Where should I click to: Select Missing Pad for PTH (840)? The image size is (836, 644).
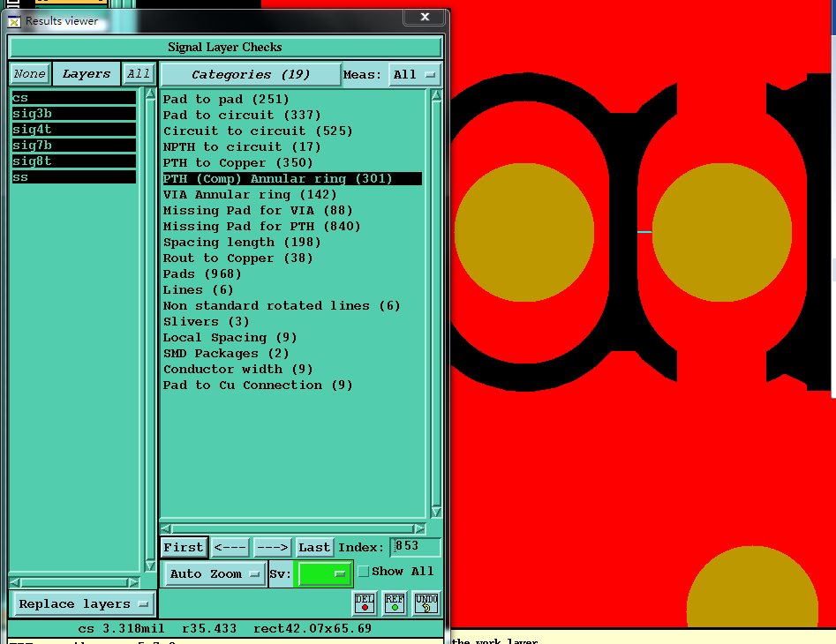point(262,227)
